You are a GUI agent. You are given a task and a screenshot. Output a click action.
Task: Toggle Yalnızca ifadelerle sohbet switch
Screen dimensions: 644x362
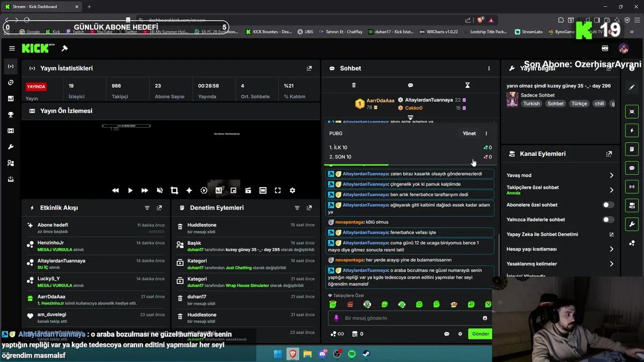tap(608, 220)
